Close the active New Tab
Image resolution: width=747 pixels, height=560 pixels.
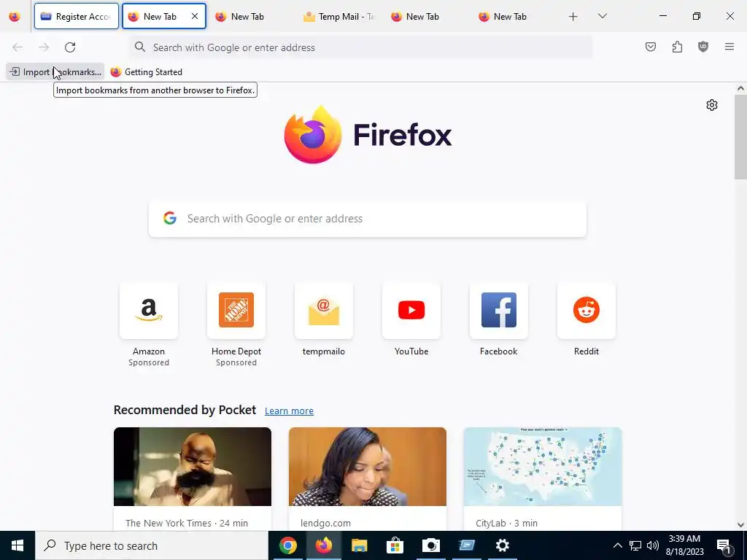click(x=194, y=16)
